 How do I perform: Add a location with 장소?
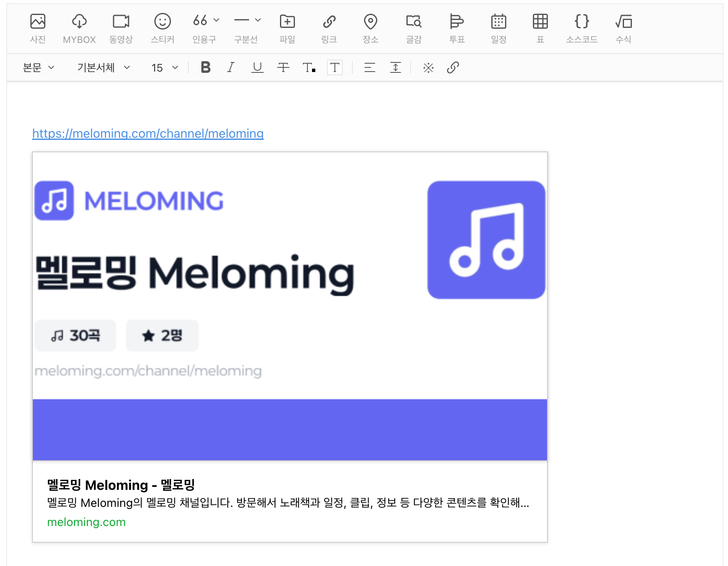371,28
